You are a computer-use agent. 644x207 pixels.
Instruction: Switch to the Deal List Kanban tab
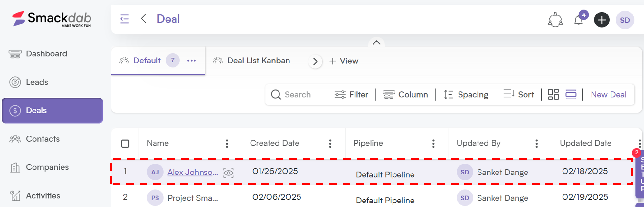pyautogui.click(x=251, y=61)
